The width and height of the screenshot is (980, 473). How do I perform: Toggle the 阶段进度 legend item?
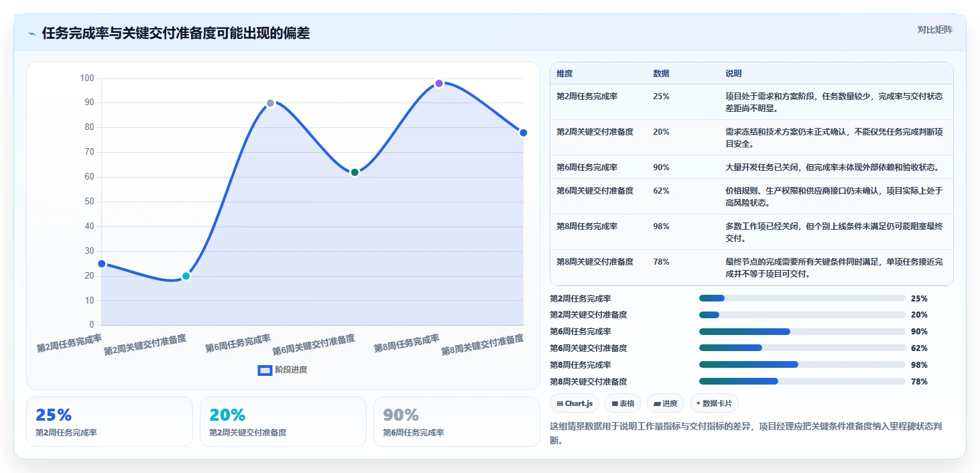pos(282,370)
